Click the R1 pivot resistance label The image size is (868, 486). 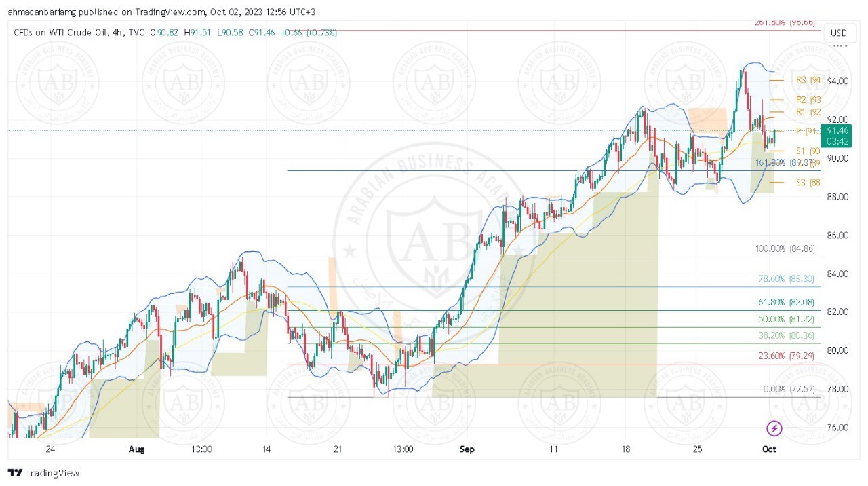[808, 112]
